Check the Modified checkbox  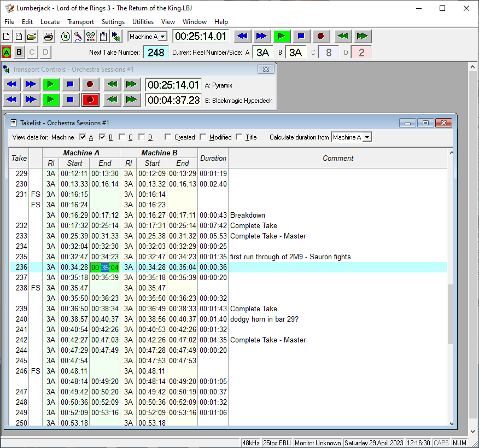[203, 137]
